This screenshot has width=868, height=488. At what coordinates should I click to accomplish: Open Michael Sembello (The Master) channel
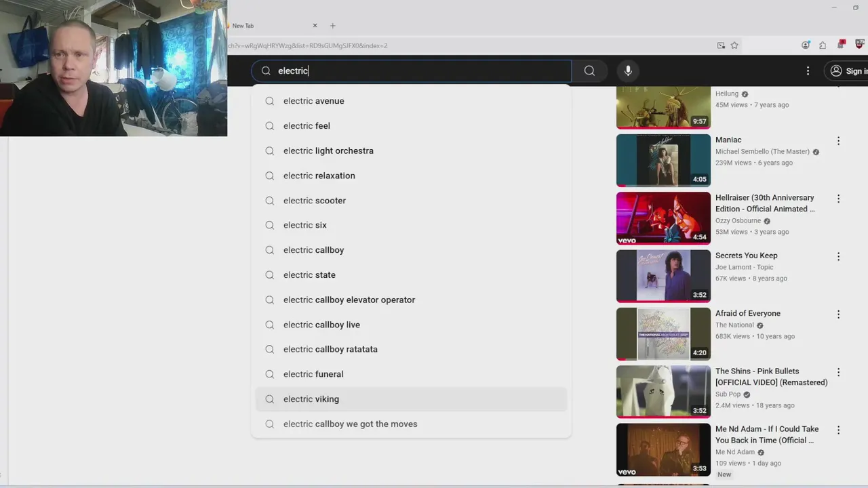(762, 152)
